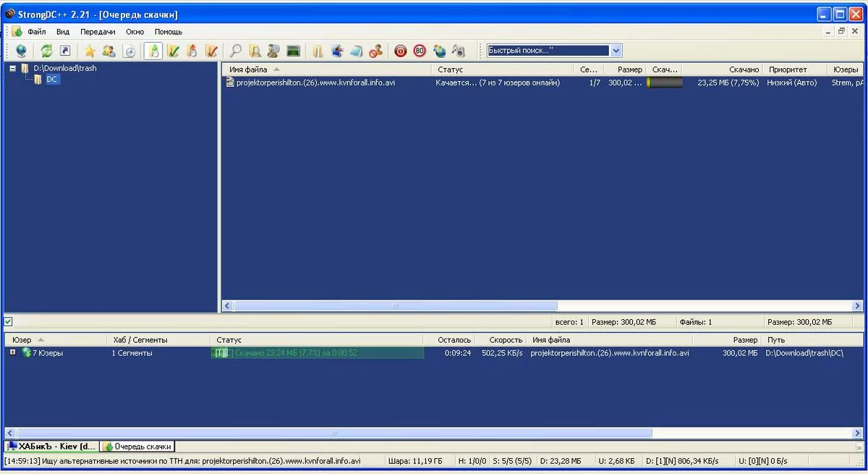This screenshot has height=474, width=868.
Task: Open the Search magnifying glass icon
Action: click(235, 51)
